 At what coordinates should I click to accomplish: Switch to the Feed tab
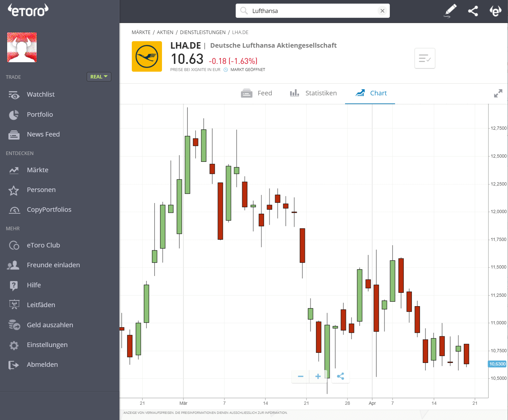pos(256,93)
